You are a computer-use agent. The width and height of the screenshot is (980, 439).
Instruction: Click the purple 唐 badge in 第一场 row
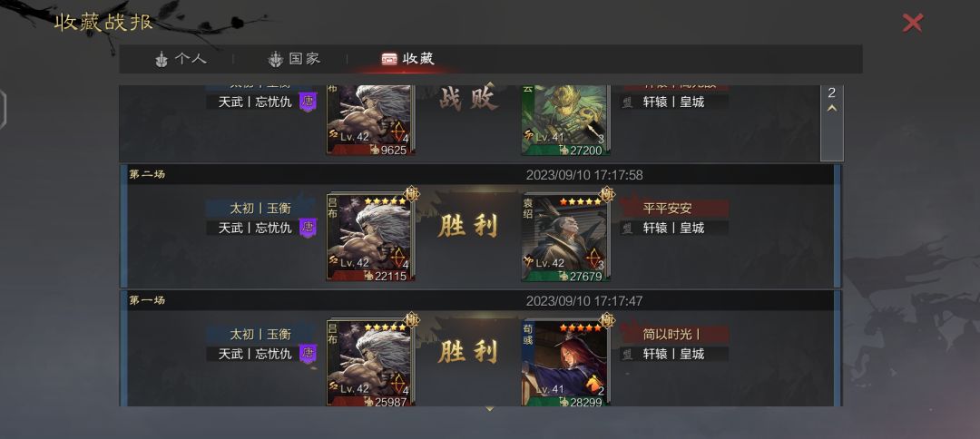coord(308,354)
